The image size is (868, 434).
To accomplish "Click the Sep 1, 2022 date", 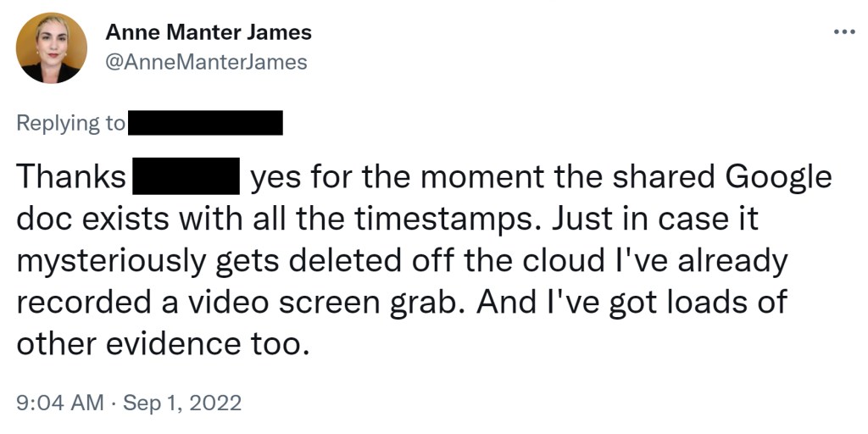I will [x=182, y=402].
